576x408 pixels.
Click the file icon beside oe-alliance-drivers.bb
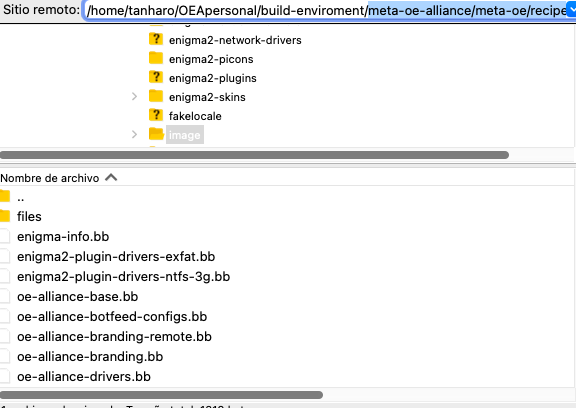pos(4,376)
